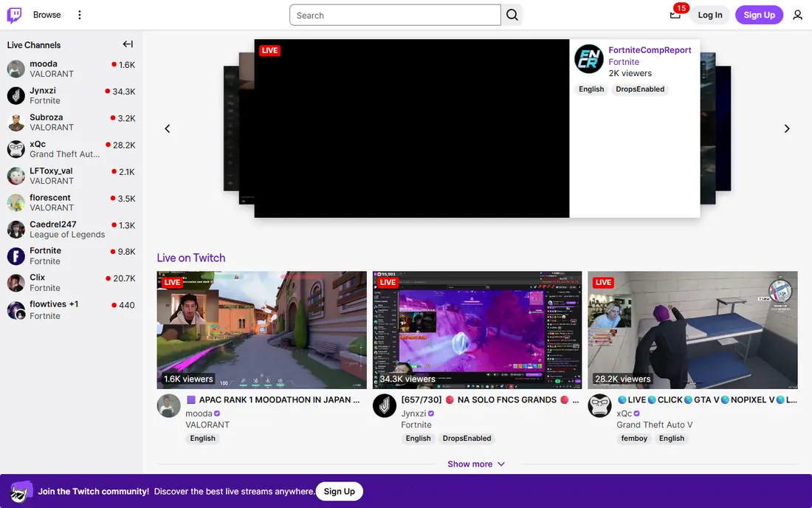Play the featured carousel stream
This screenshot has height=508, width=812.
tap(412, 128)
